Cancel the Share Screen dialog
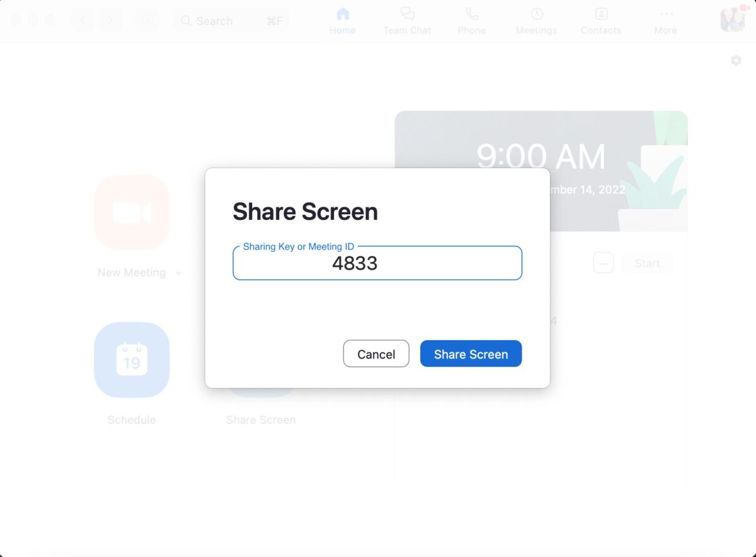Screen dimensions: 756x557 pos(376,354)
